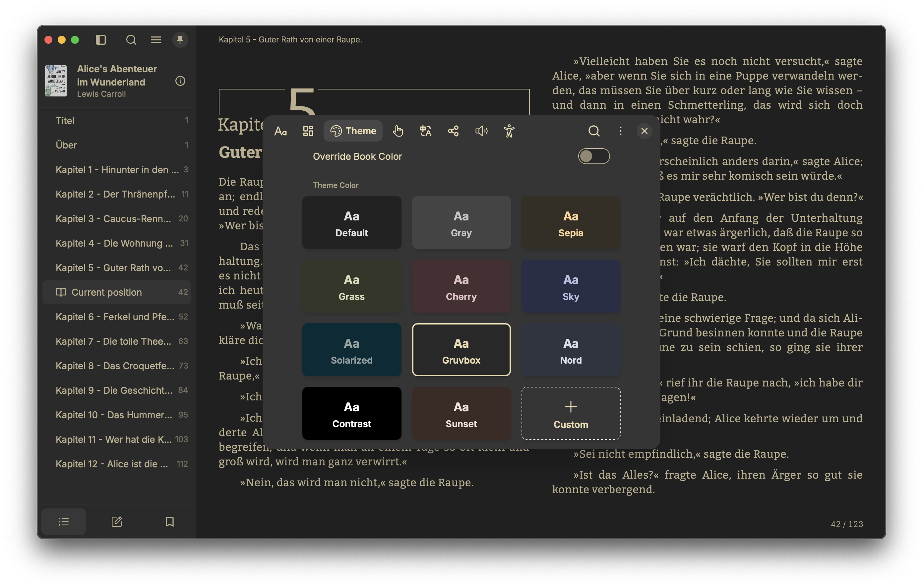Viewport: 923px width, 588px height.
Task: Open the Titel entry in contents
Action: (x=116, y=120)
